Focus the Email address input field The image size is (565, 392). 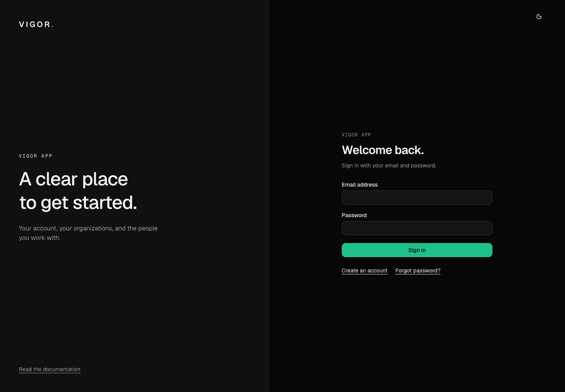pos(417,198)
